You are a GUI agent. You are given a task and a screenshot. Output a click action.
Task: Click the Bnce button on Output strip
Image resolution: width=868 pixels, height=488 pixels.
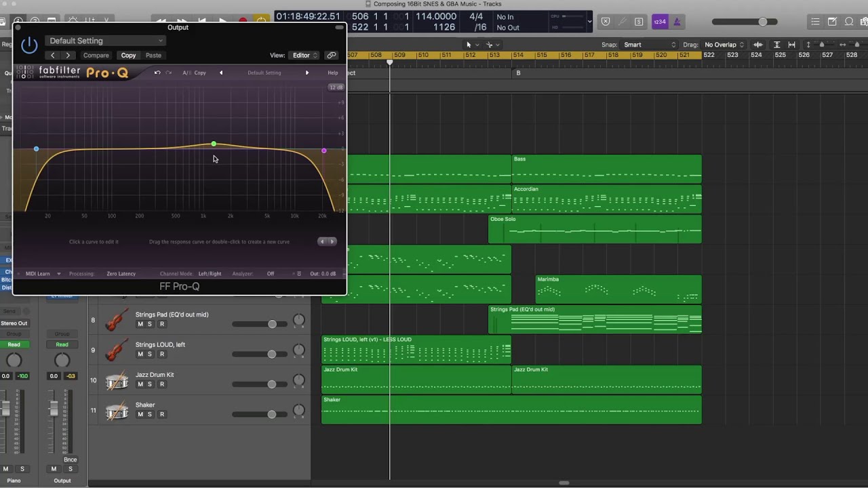pyautogui.click(x=70, y=460)
